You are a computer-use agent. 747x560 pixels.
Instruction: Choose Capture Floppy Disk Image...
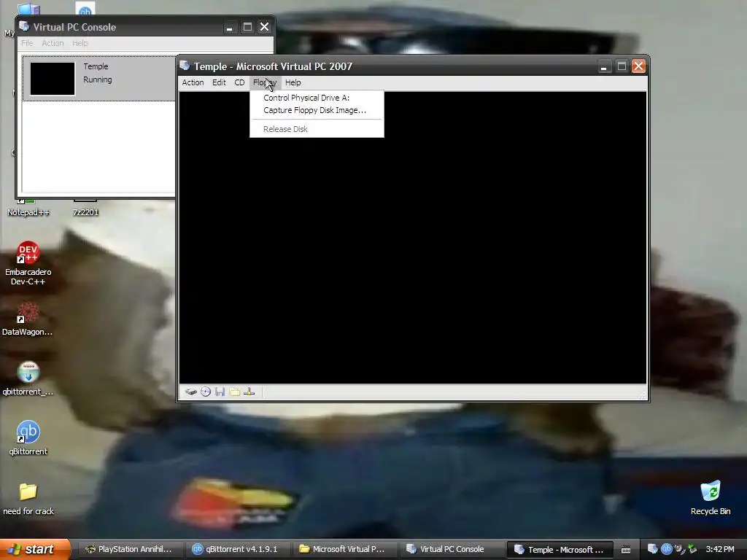click(x=317, y=110)
